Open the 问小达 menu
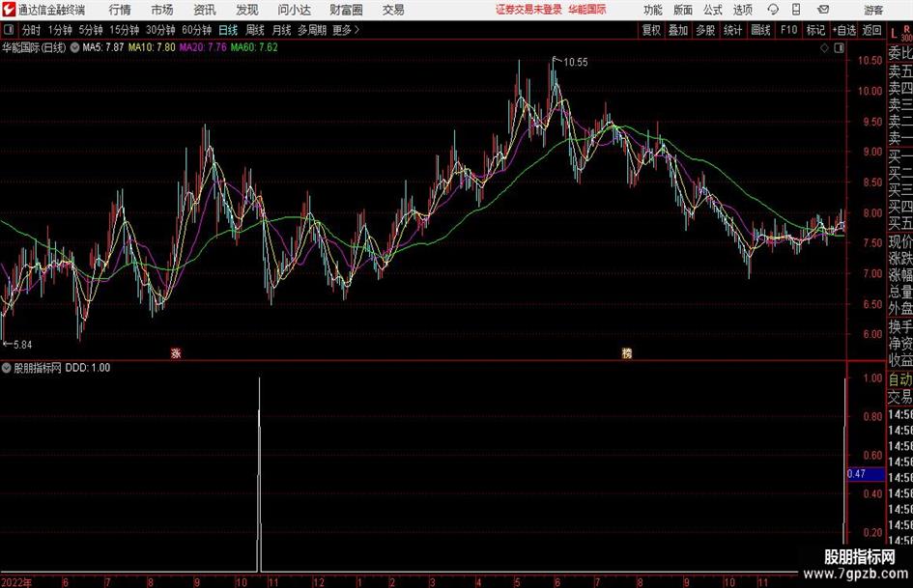Image resolution: width=913 pixels, height=588 pixels. (x=294, y=10)
